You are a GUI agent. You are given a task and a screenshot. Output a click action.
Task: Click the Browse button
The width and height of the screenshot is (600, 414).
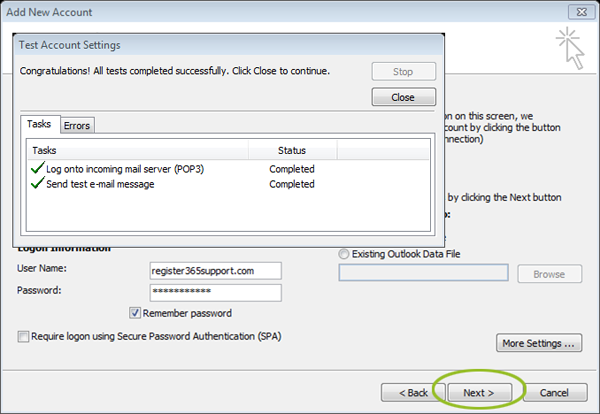point(549,274)
